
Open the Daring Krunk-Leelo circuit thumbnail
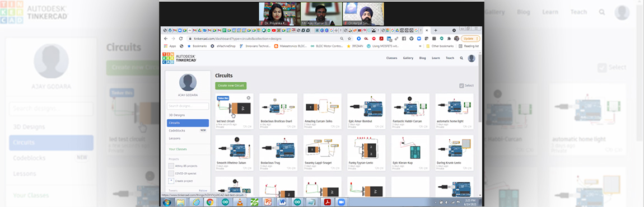tap(454, 148)
